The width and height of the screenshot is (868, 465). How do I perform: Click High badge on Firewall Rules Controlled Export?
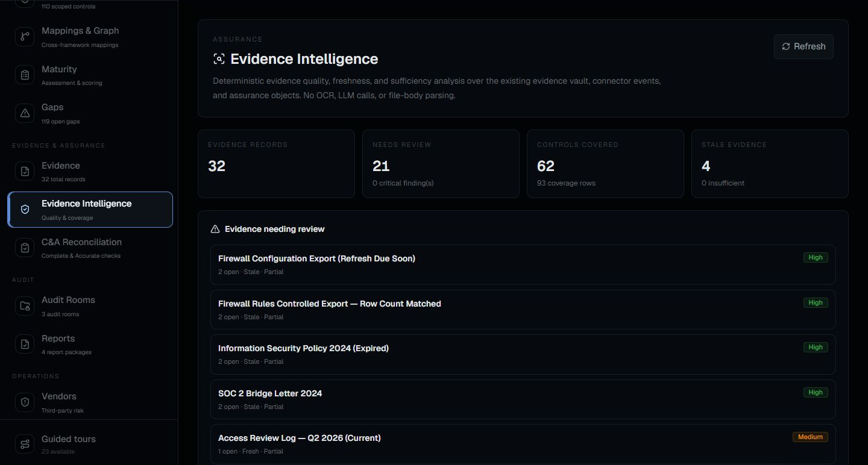[x=816, y=302]
